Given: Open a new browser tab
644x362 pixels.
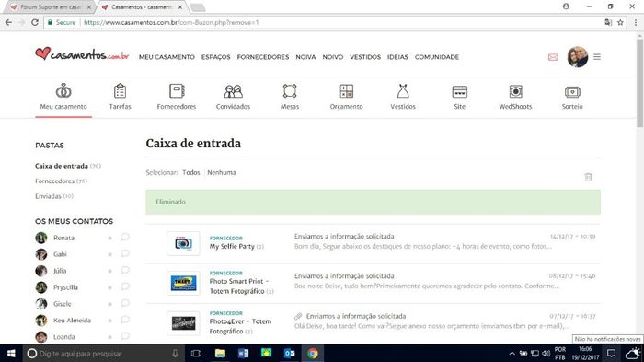Looking at the screenshot, I should click(x=198, y=7).
